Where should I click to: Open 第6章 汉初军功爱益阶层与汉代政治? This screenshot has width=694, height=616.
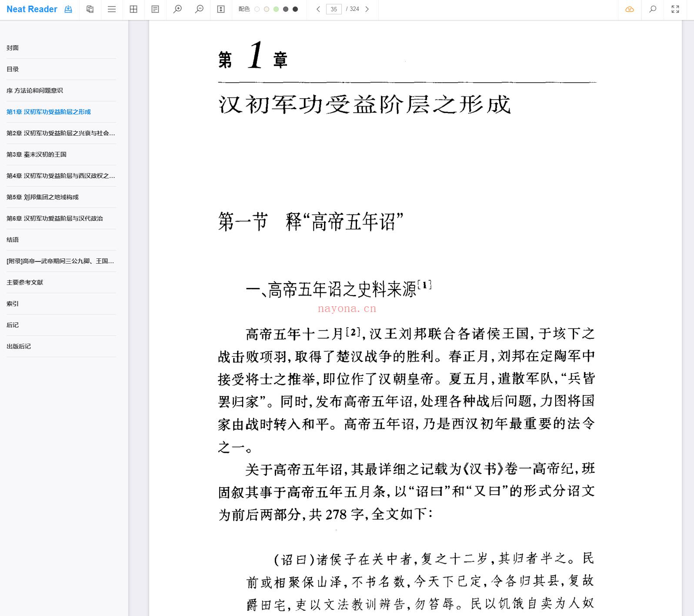[x=55, y=218]
